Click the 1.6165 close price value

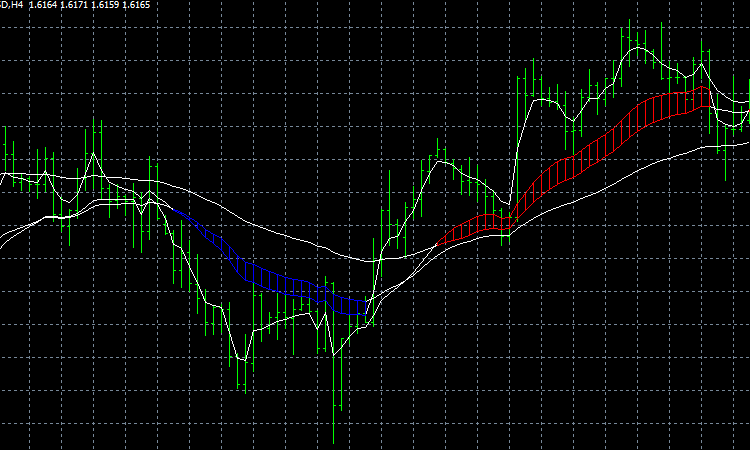click(x=136, y=5)
